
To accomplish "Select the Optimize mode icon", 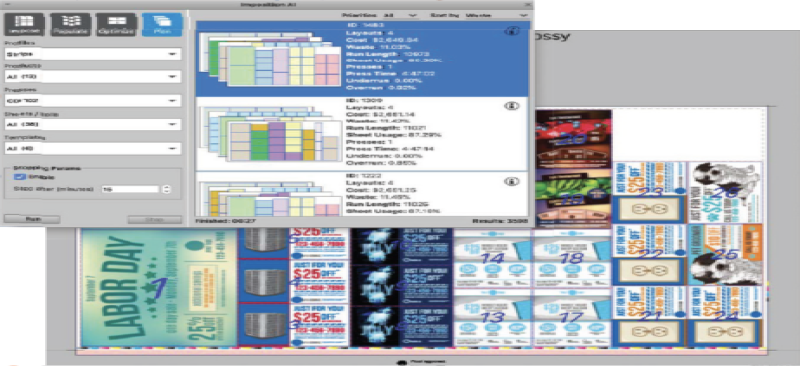I will pyautogui.click(x=116, y=25).
